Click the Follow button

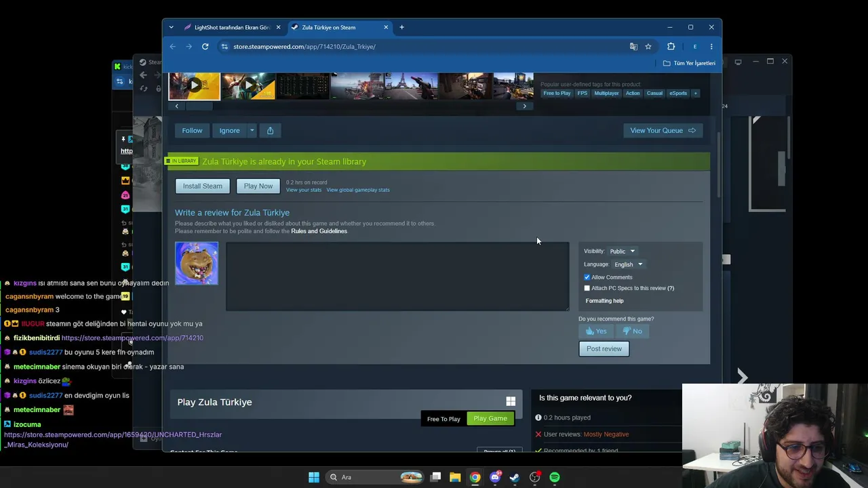coord(192,130)
